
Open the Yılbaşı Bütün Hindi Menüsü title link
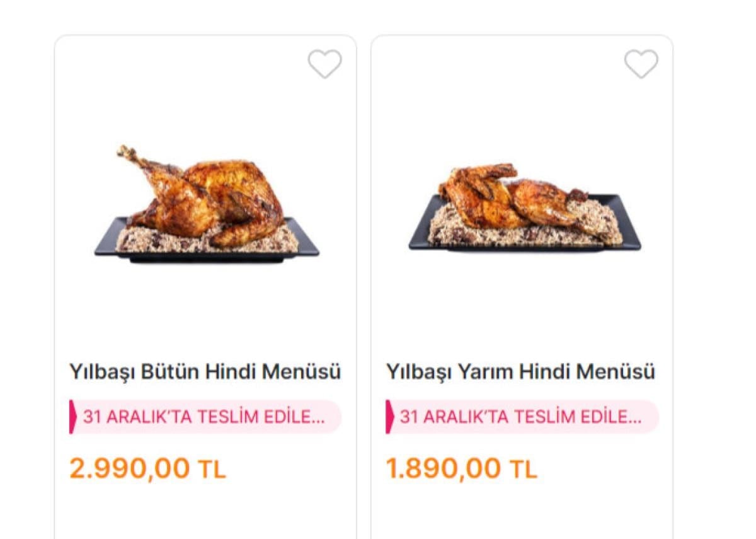pyautogui.click(x=205, y=372)
